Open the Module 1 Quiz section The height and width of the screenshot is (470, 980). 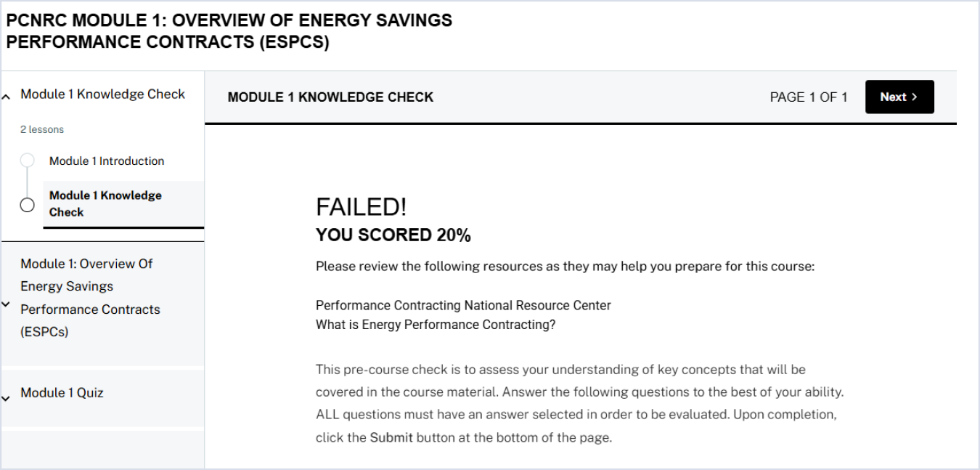point(62,393)
